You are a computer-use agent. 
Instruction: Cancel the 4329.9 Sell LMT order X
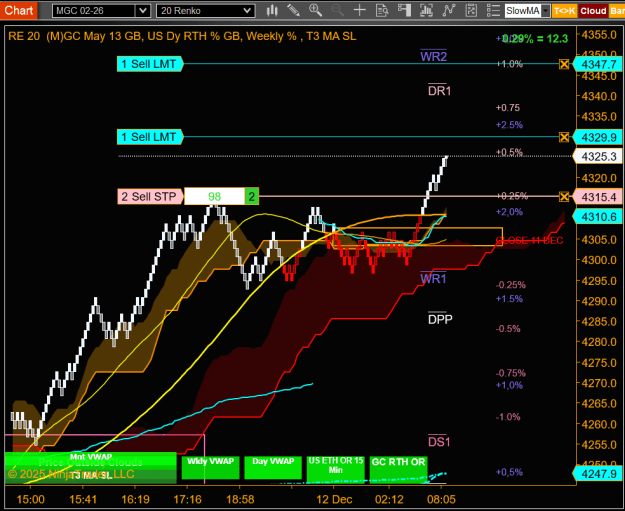[564, 138]
